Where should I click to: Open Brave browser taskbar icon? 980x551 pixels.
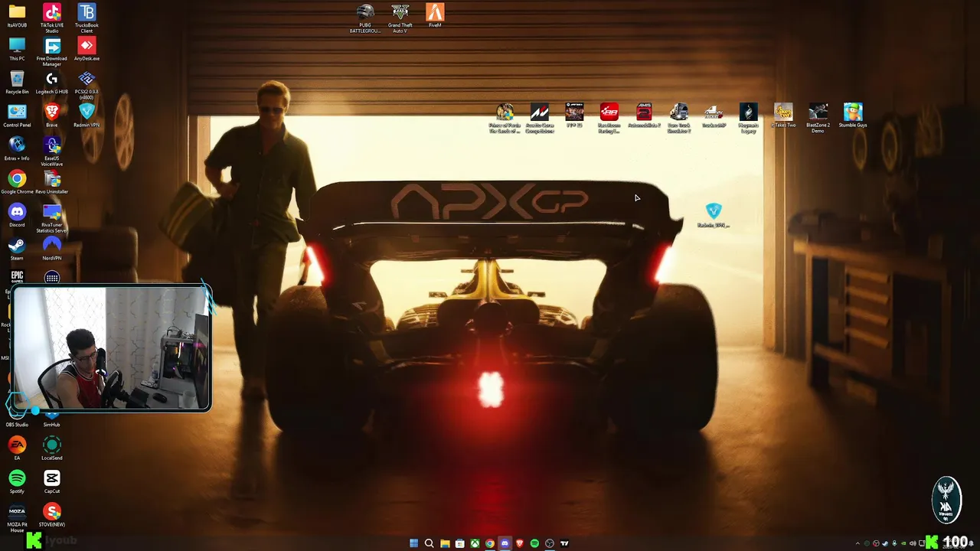click(519, 543)
